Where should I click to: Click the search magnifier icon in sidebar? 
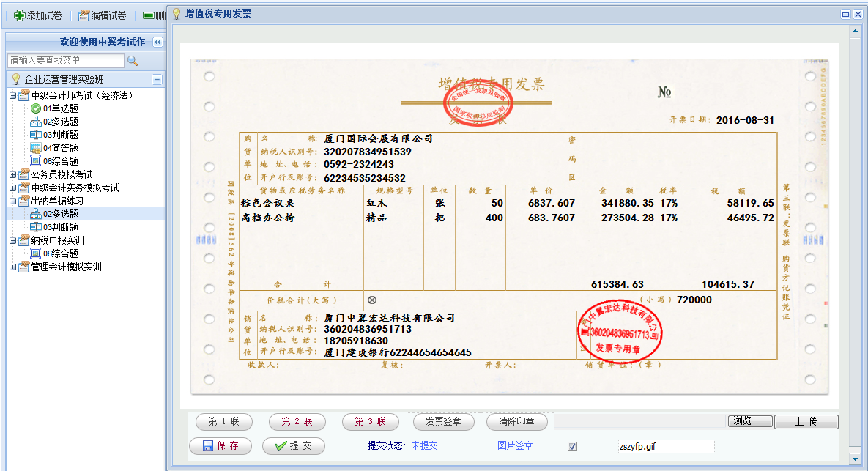point(133,60)
